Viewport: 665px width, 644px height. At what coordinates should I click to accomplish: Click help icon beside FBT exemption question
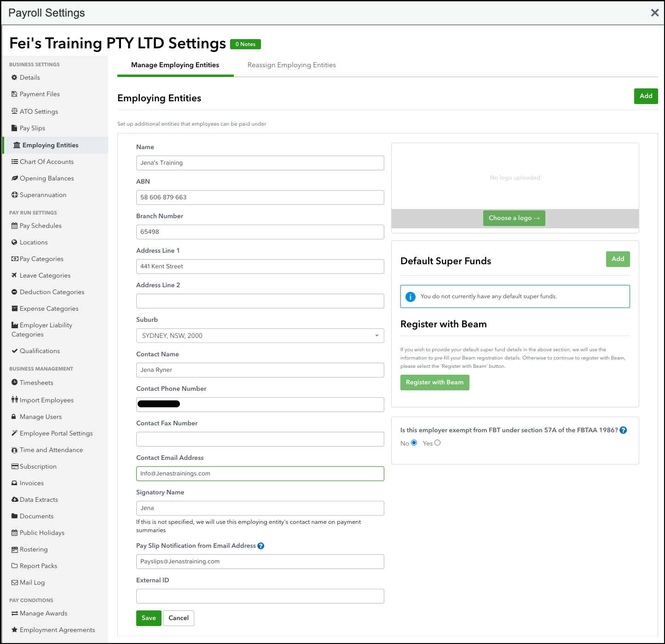(x=623, y=430)
